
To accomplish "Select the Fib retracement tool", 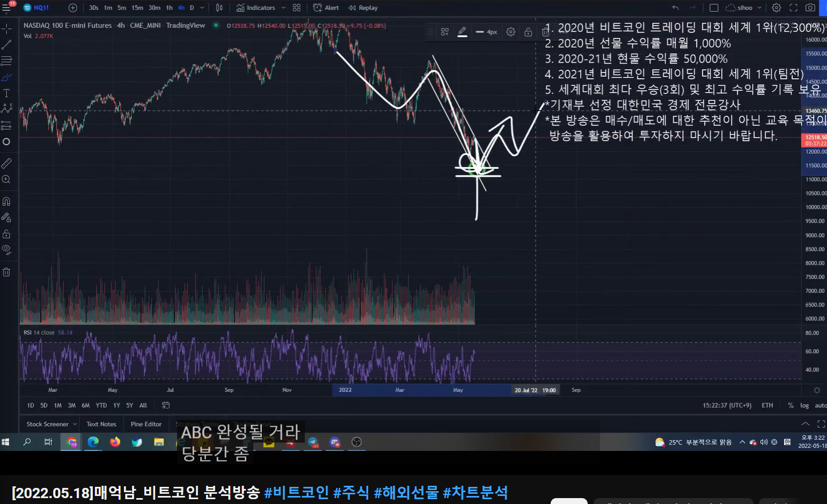I will pos(6,61).
